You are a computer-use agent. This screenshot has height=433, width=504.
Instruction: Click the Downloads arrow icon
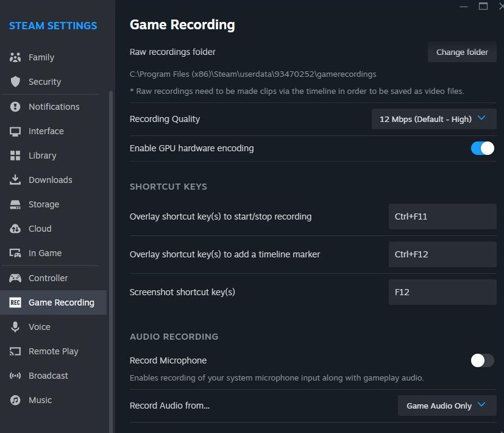pyautogui.click(x=15, y=180)
